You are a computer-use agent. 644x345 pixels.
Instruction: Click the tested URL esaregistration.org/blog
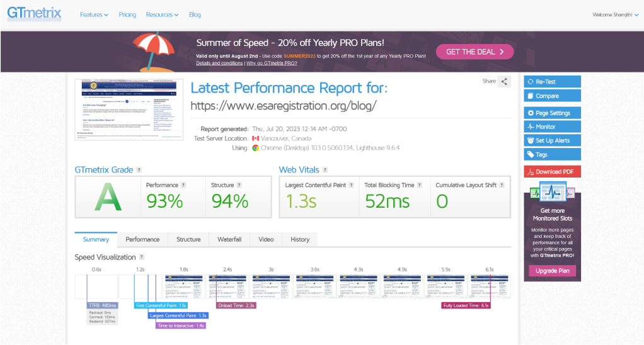coord(284,106)
